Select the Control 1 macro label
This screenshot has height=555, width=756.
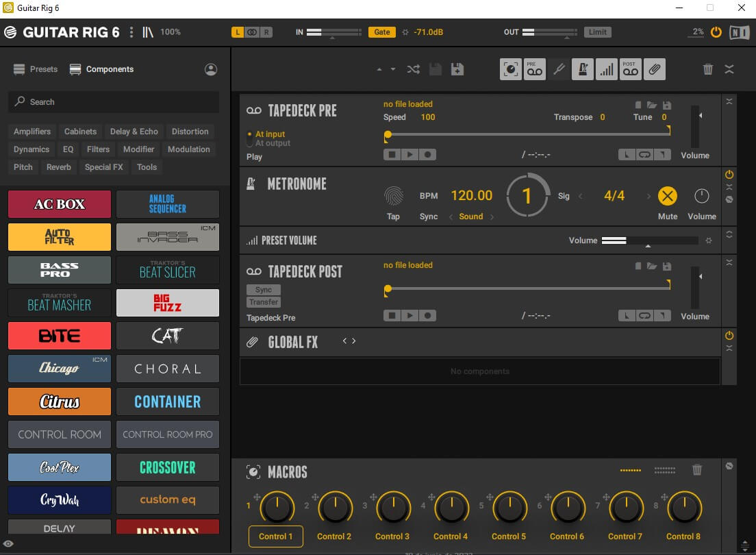tap(276, 536)
